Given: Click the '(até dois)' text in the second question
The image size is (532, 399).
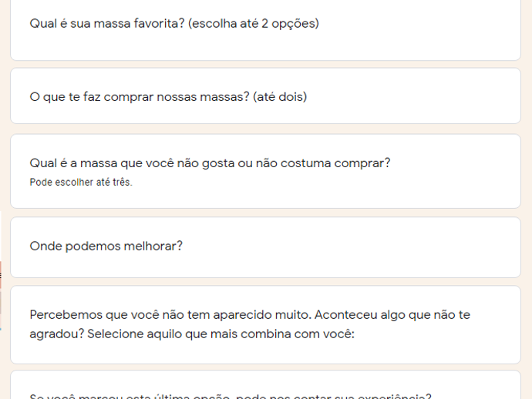Looking at the screenshot, I should point(280,97).
